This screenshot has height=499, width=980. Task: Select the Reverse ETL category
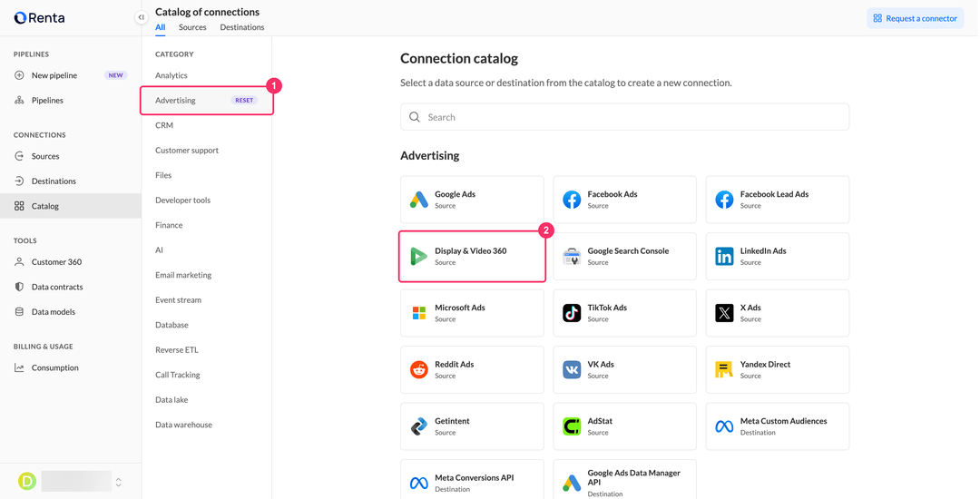(176, 349)
